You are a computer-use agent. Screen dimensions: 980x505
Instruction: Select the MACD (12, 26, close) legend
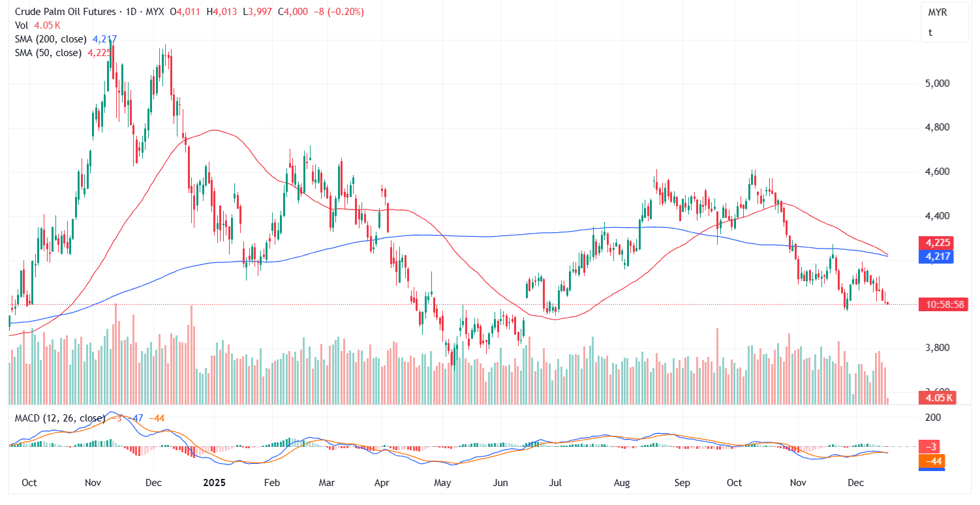pyautogui.click(x=60, y=418)
